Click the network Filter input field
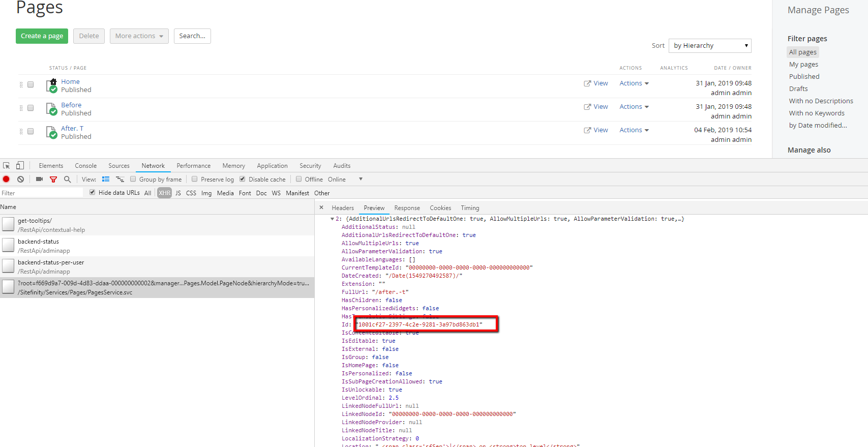The width and height of the screenshot is (868, 447). [42, 193]
